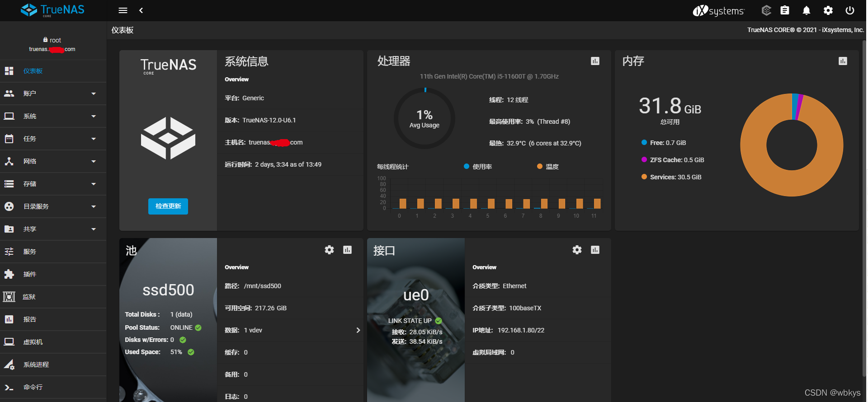Click the Jails icon
This screenshot has height=402, width=868.
point(9,297)
